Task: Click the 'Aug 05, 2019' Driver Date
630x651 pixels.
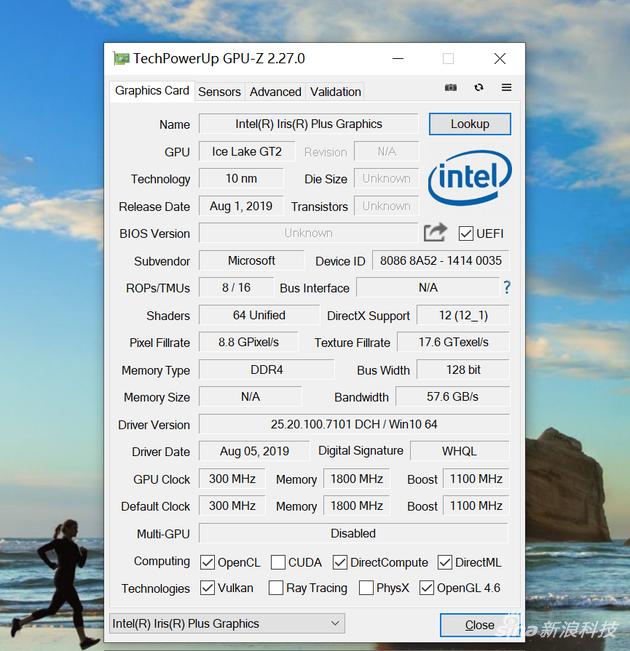Action: tap(254, 451)
